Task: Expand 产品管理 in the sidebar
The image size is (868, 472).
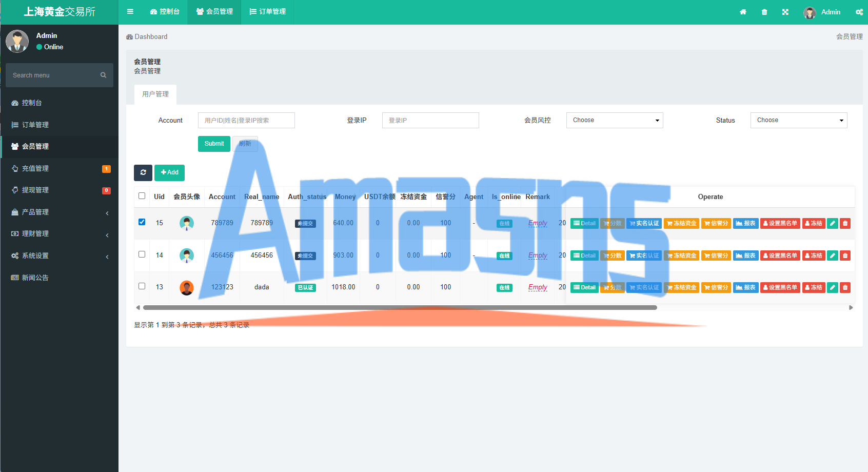Action: pyautogui.click(x=60, y=212)
